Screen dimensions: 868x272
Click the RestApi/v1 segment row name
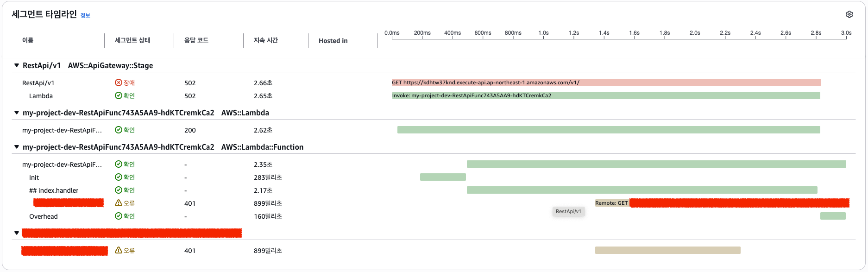click(38, 83)
